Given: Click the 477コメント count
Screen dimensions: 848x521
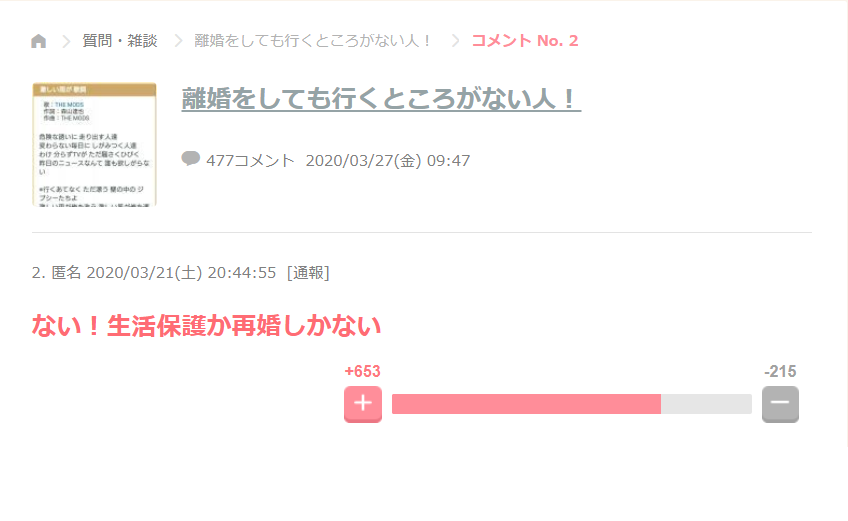Looking at the screenshot, I should 250,161.
